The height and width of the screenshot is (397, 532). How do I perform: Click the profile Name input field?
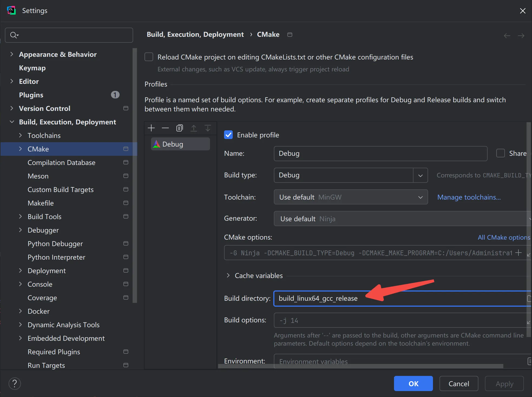tap(380, 153)
